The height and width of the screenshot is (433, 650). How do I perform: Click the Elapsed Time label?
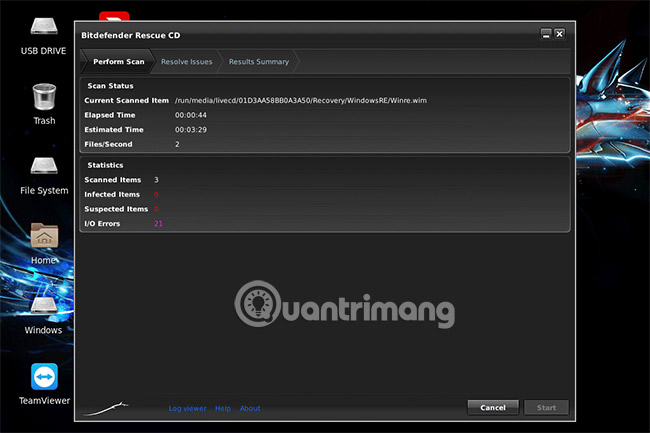click(x=109, y=115)
